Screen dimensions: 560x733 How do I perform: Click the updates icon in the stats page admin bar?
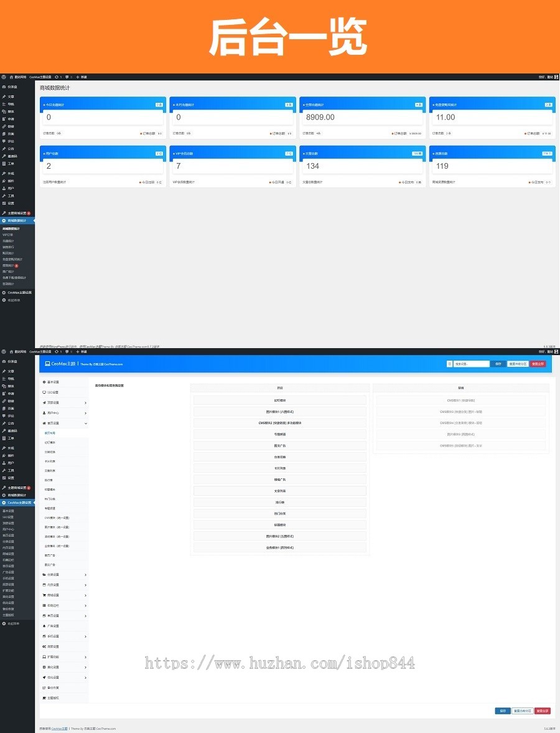pyautogui.click(x=57, y=77)
